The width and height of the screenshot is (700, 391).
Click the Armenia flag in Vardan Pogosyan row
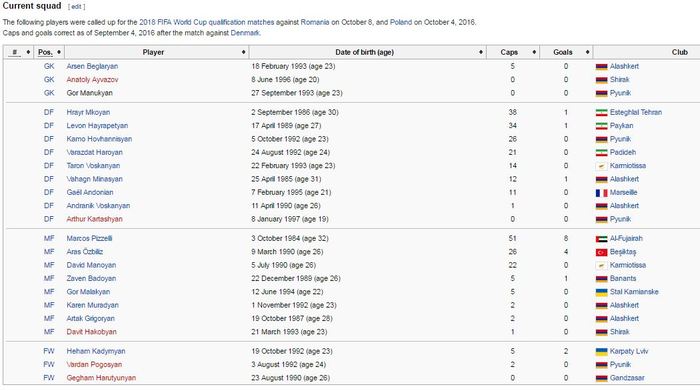tap(601, 365)
